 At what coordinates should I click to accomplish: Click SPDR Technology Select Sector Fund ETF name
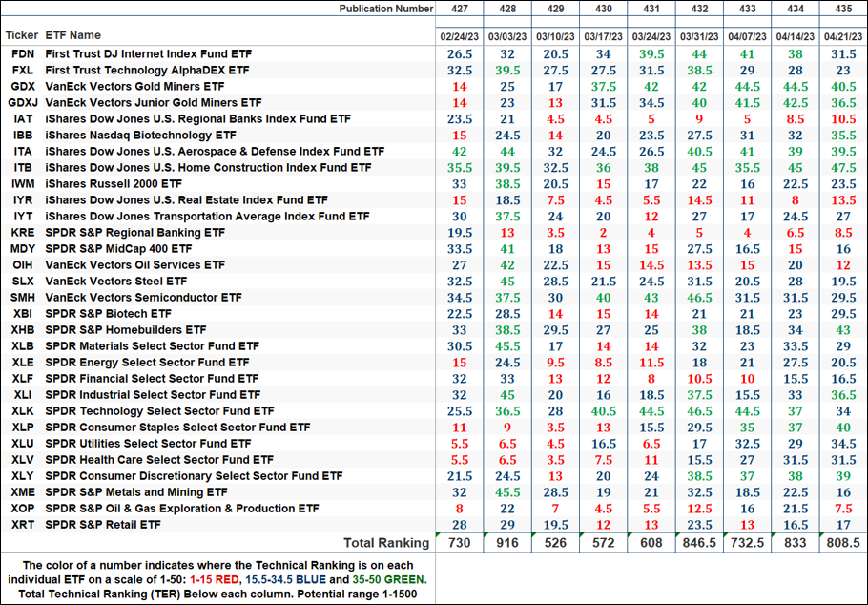point(159,411)
